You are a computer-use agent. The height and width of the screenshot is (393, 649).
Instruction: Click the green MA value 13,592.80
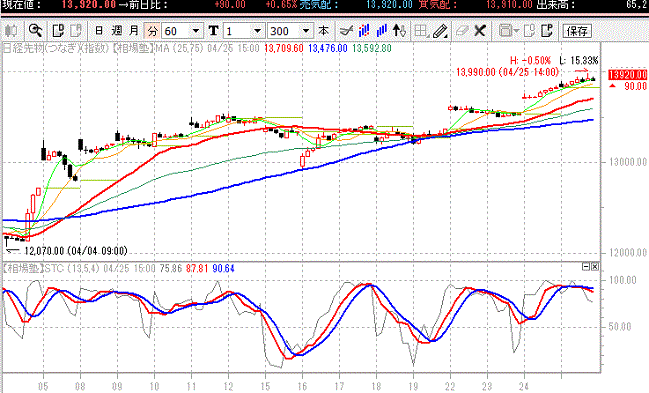(372, 48)
